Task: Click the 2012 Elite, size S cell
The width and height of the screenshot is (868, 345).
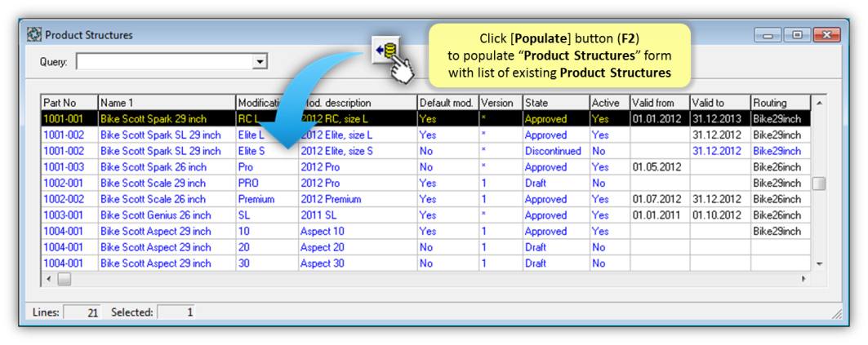Action: coord(358,151)
